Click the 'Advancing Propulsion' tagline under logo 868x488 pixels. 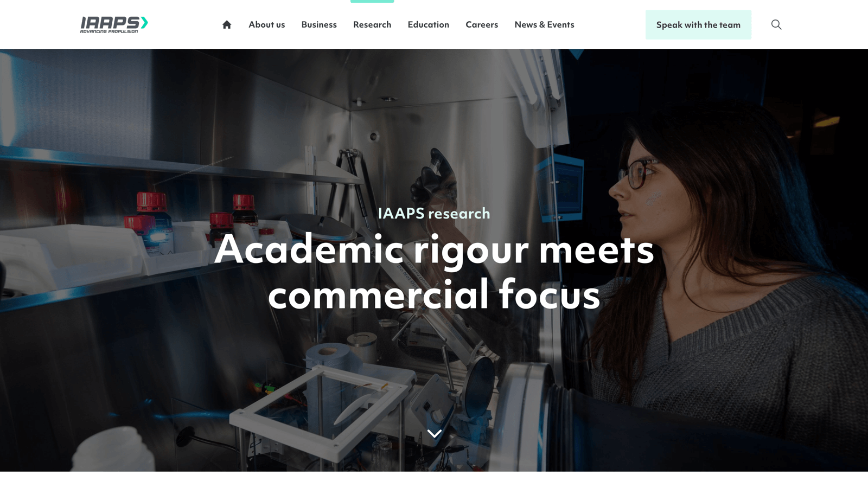coord(109,31)
